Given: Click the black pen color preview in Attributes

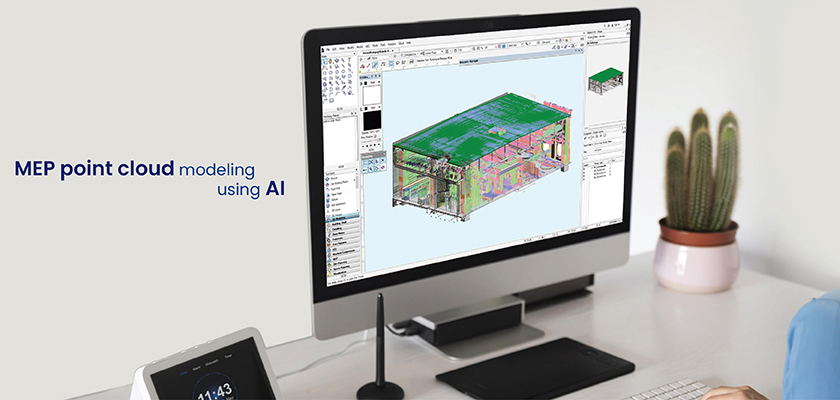Looking at the screenshot, I should pyautogui.click(x=372, y=120).
